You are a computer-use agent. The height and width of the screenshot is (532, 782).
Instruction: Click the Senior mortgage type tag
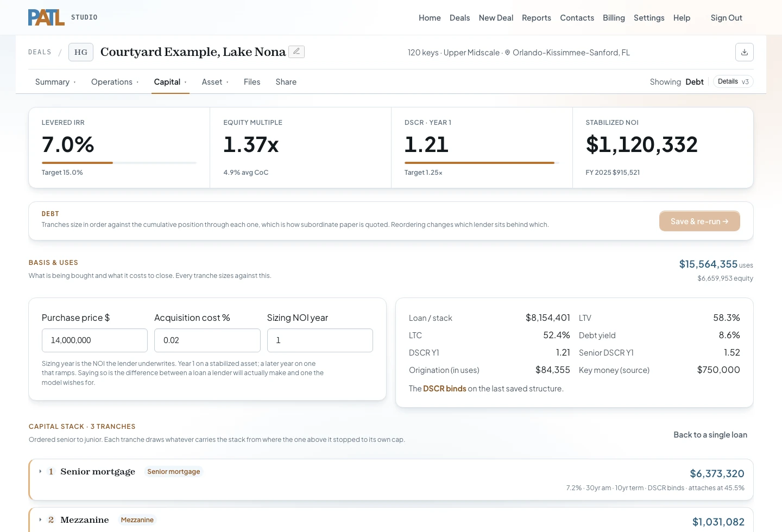click(174, 472)
